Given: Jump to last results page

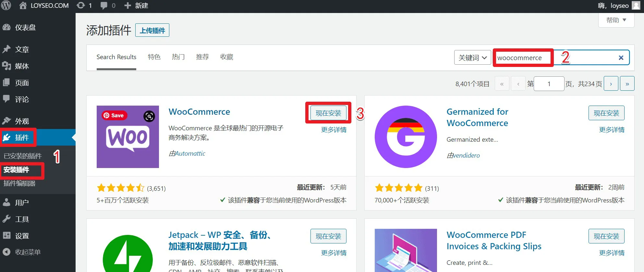Looking at the screenshot, I should tap(627, 84).
